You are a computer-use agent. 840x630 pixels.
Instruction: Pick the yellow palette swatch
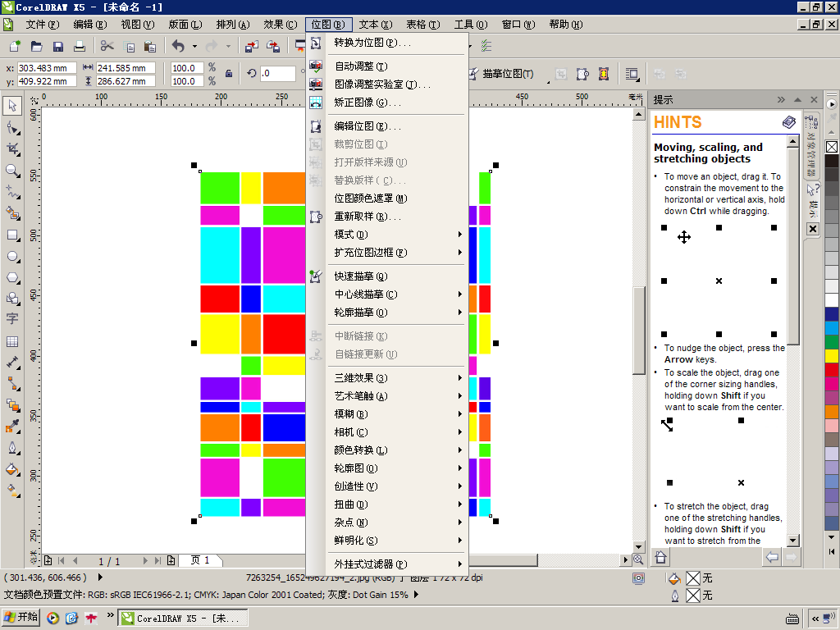pos(832,356)
